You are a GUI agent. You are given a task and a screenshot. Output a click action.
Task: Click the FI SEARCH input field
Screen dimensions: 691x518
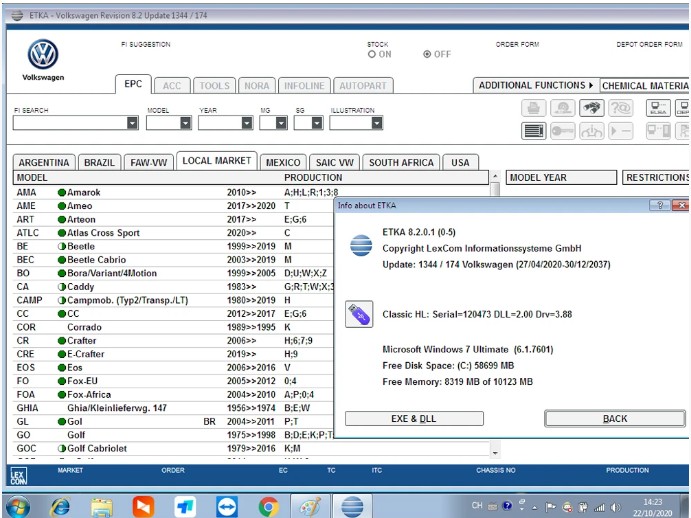coord(70,123)
